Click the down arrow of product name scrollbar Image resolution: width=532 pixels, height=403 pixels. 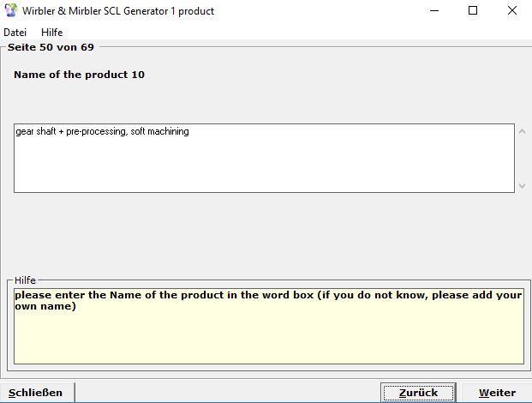pyautogui.click(x=522, y=185)
